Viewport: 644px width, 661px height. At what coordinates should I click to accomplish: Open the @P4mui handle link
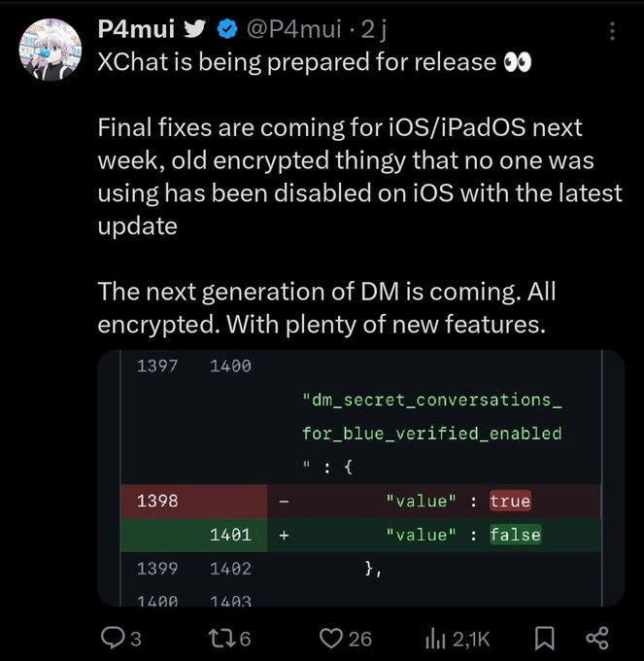click(x=293, y=29)
